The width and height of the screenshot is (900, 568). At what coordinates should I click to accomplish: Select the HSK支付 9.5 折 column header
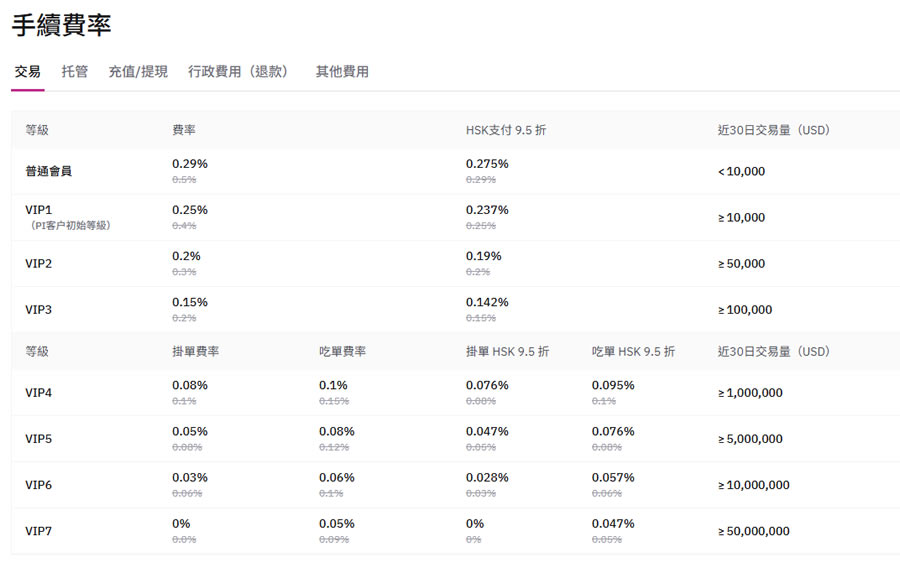tap(506, 130)
